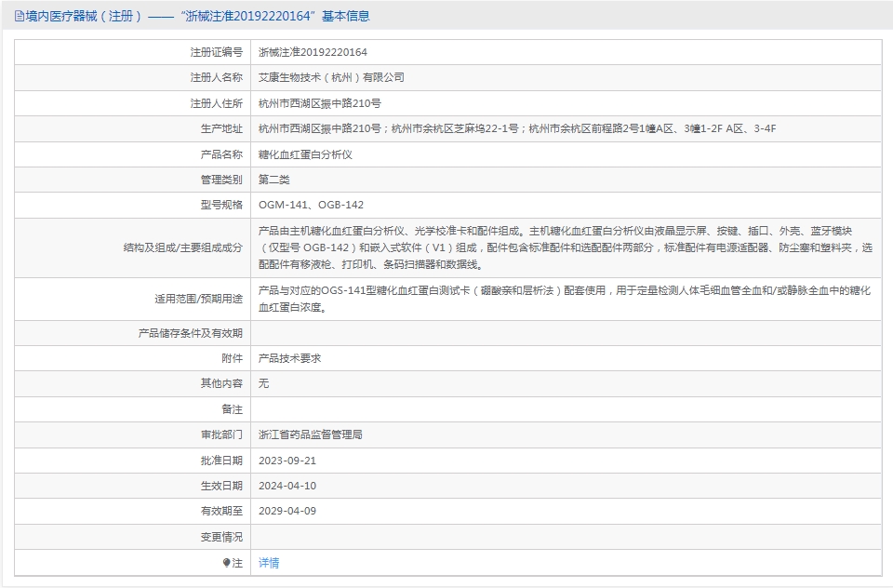Image resolution: width=893 pixels, height=588 pixels.
Task: Click registrant name 艾康生物技术（杭州）有限公司
Action: click(x=331, y=78)
